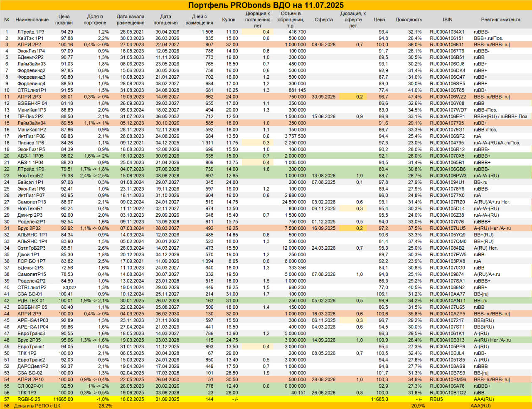The image size is (532, 409).
Task: Select the yield value '47,4%'
Action: click(415, 97)
